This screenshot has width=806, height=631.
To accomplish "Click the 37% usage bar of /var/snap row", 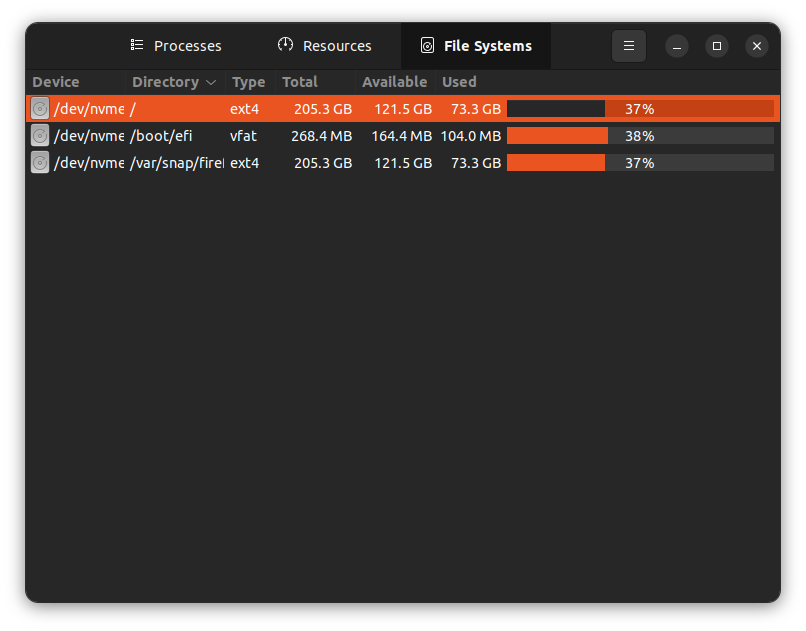I will pos(640,163).
